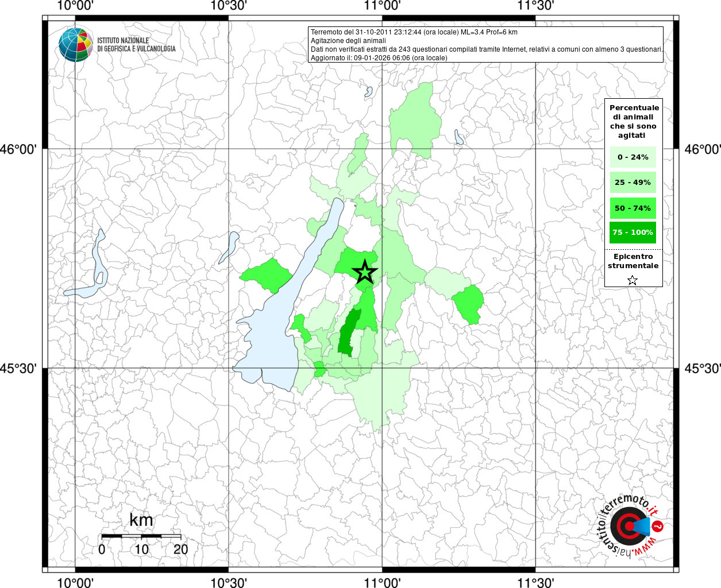Screen dimensions: 721x588
Task: Select the 0 - 24% legend swatch
Action: pyautogui.click(x=633, y=157)
